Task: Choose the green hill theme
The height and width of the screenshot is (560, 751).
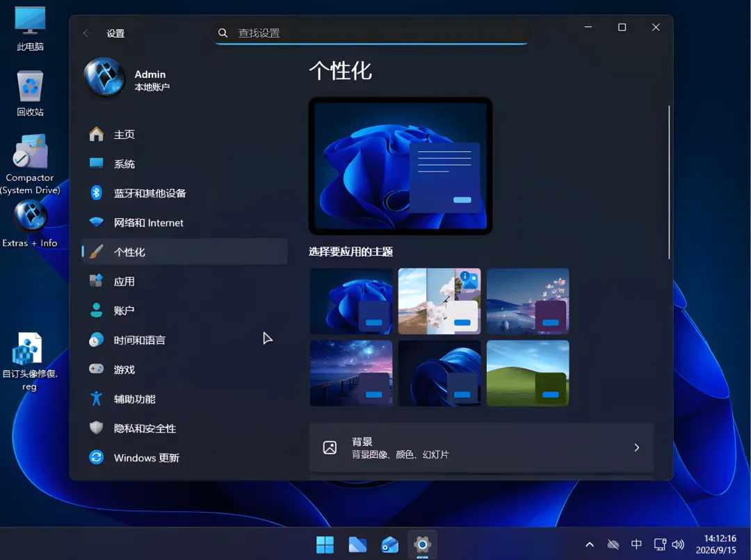Action: click(528, 373)
